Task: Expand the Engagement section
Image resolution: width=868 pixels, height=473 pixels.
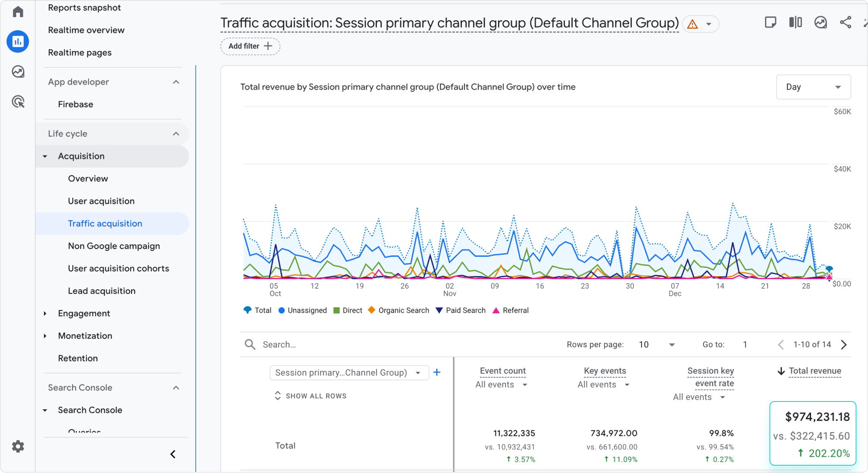Action: [x=84, y=313]
